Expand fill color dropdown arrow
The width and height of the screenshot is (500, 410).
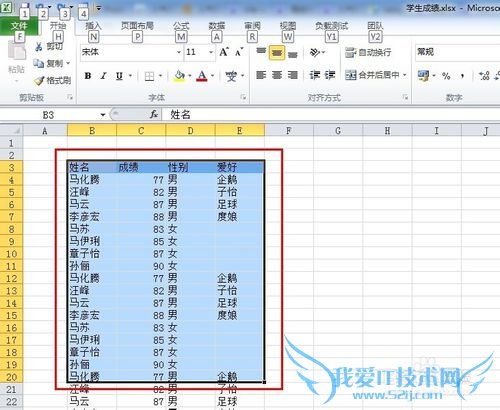pyautogui.click(x=189, y=76)
